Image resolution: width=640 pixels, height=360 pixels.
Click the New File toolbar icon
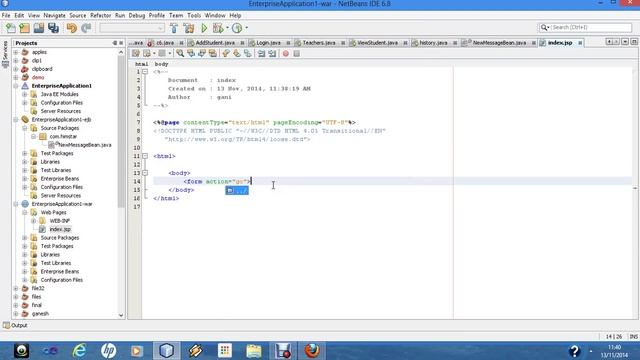[11, 28]
